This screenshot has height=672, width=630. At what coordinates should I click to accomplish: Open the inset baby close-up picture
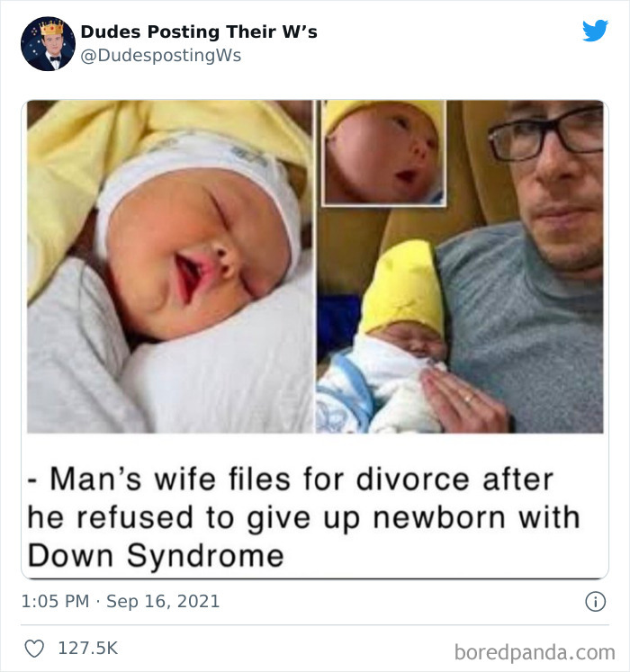[x=383, y=153]
